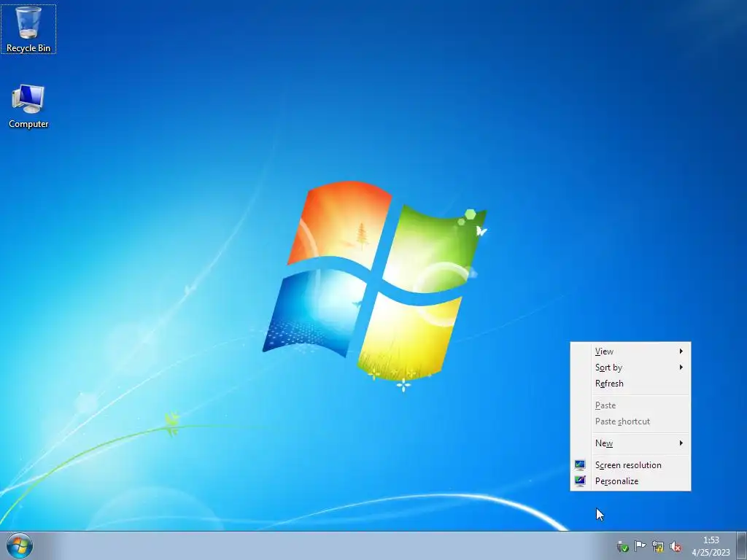The image size is (747, 560).
Task: Click the Screen resolution monitor icon
Action: [580, 464]
